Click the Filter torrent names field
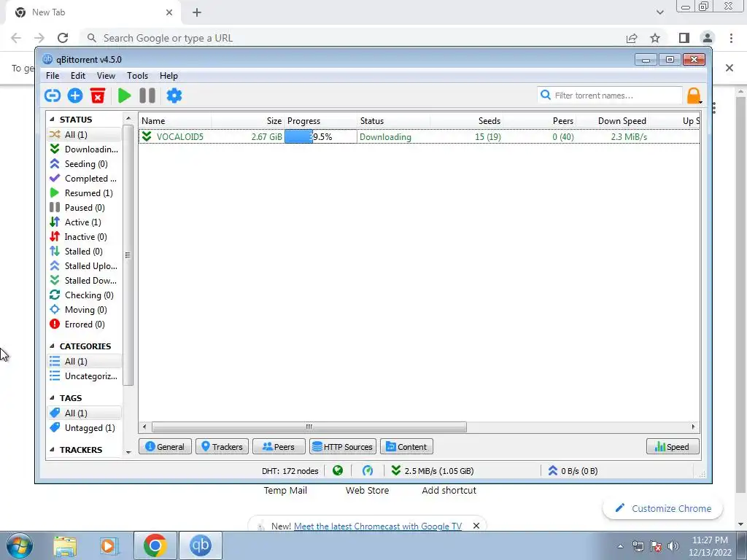The image size is (747, 560). 610,96
